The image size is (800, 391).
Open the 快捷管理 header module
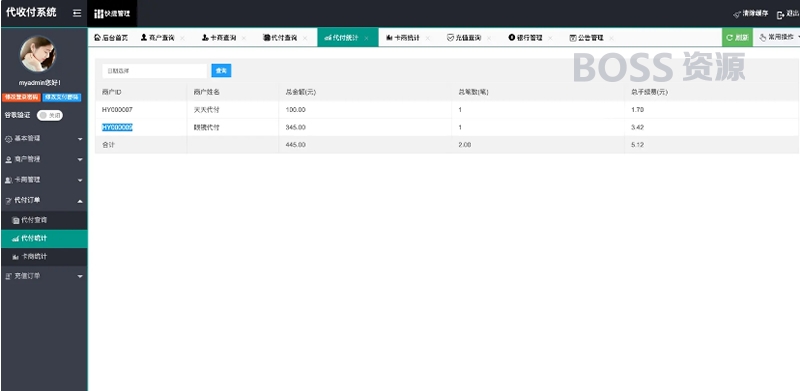point(112,14)
